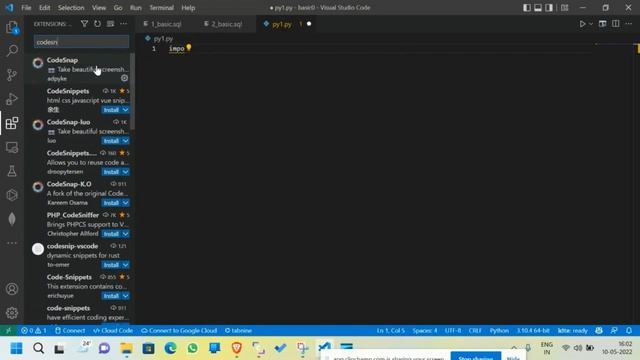Clear extensions search results icon

(110, 24)
